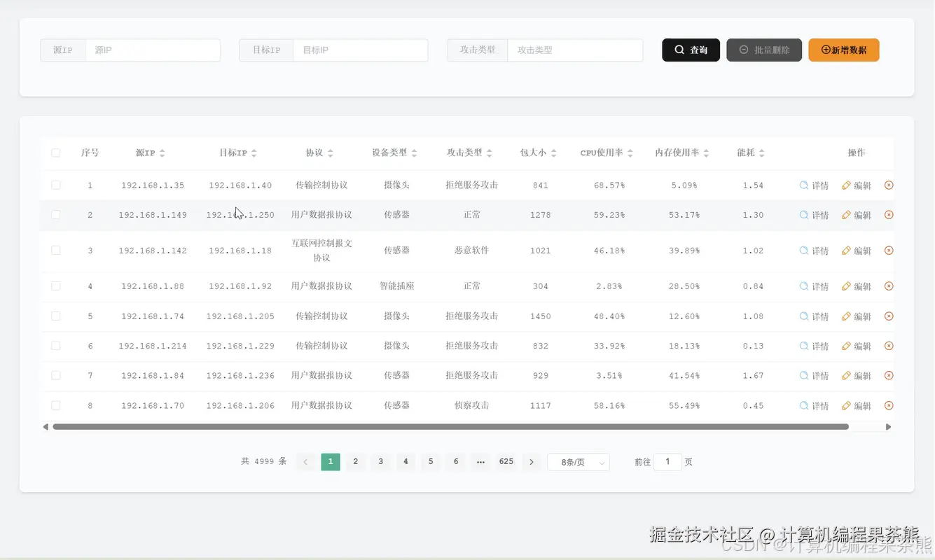The height and width of the screenshot is (560, 935).
Task: Check the select-all checkbox in the table header
Action: tap(56, 153)
